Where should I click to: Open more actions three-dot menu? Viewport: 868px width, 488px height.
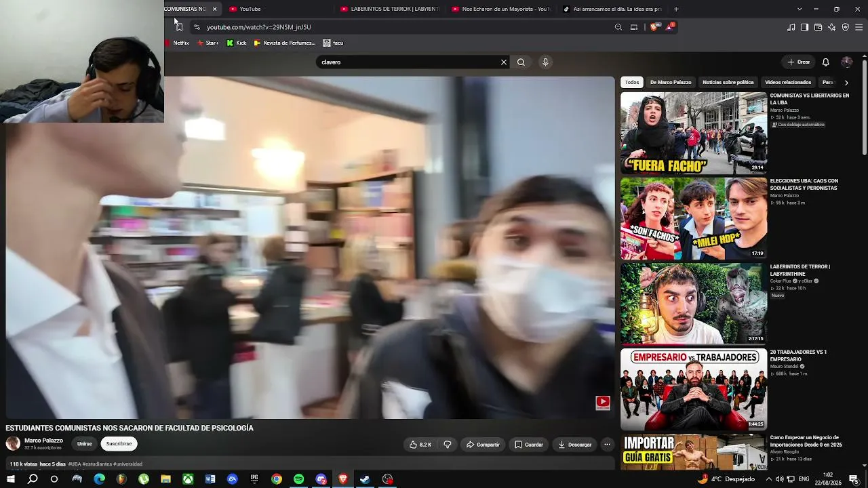(x=608, y=445)
